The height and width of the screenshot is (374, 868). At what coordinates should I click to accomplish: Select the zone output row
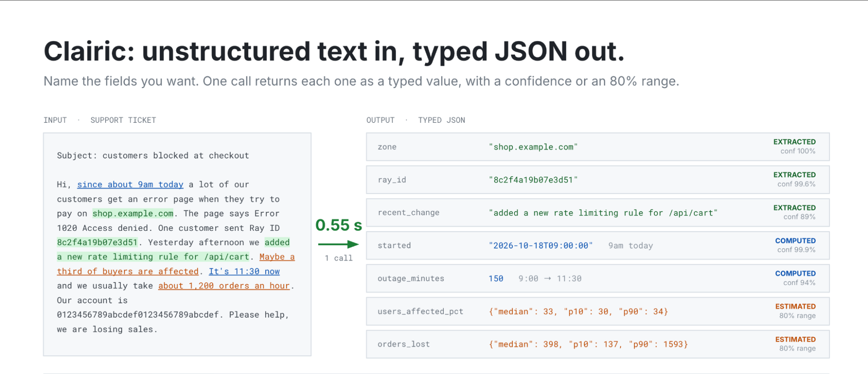(x=597, y=147)
